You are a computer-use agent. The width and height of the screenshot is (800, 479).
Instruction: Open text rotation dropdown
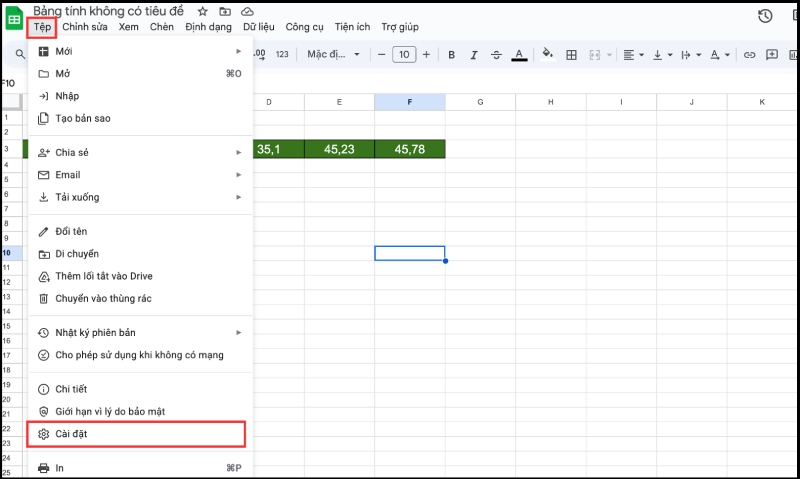[720, 55]
